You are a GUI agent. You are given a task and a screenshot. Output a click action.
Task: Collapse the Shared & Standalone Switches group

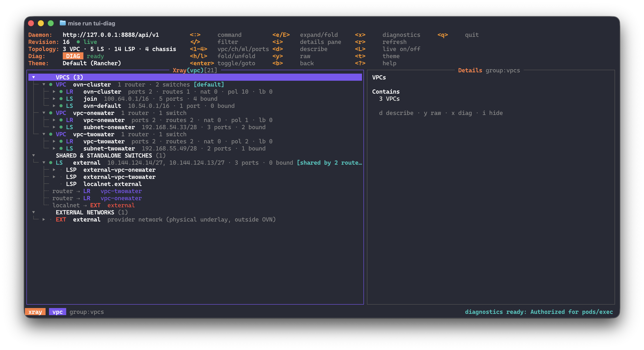tap(34, 155)
